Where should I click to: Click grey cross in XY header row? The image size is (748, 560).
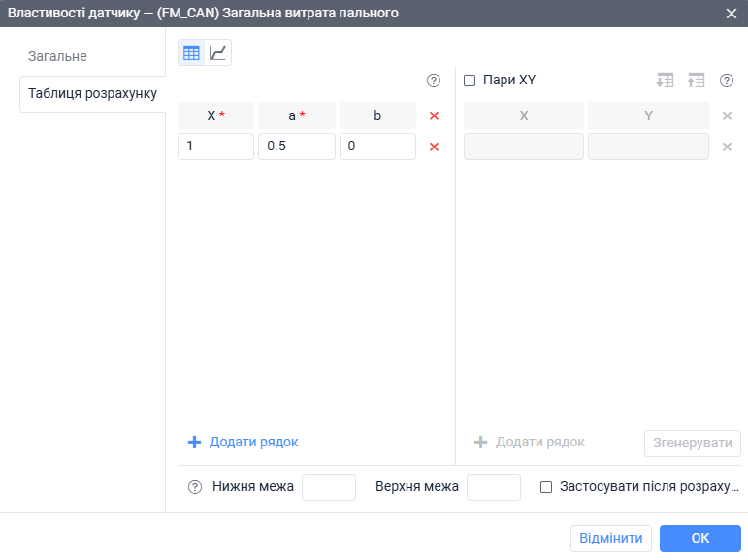pos(727,115)
